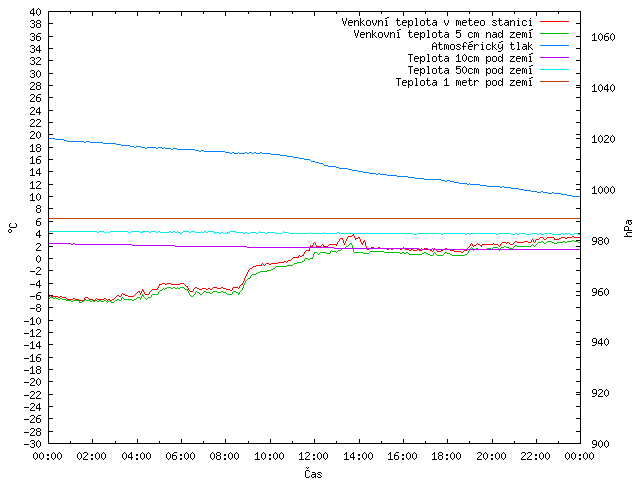
Task: Click the brown legend line sample
Action: click(554, 82)
